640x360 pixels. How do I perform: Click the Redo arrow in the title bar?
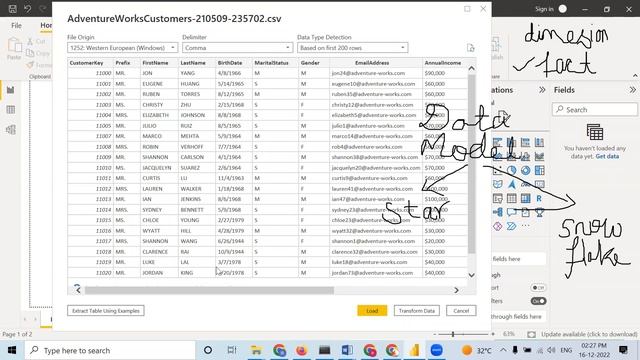click(x=42, y=8)
